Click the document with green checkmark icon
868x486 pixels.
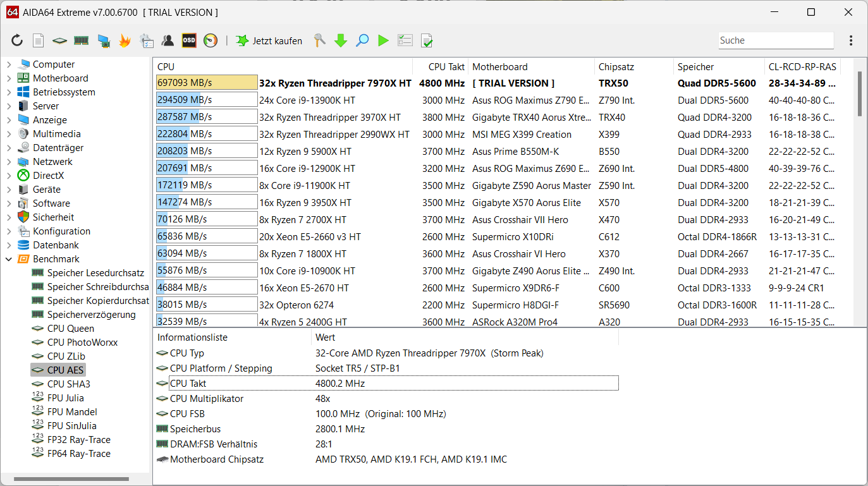427,40
